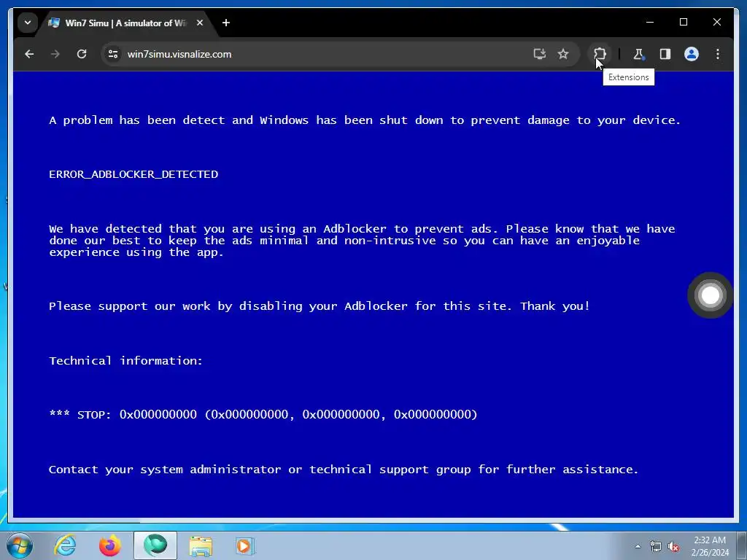Open Windows Media Player on taskbar
Viewport: 747px width, 560px height.
point(245,545)
